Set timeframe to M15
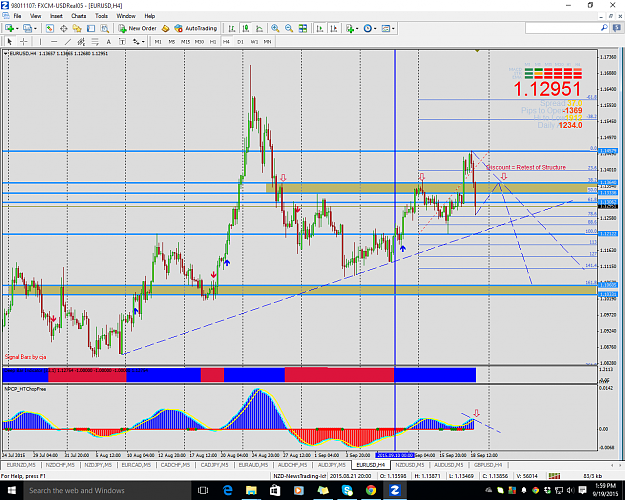Screen dimensions: 625x500 [x=185, y=41]
